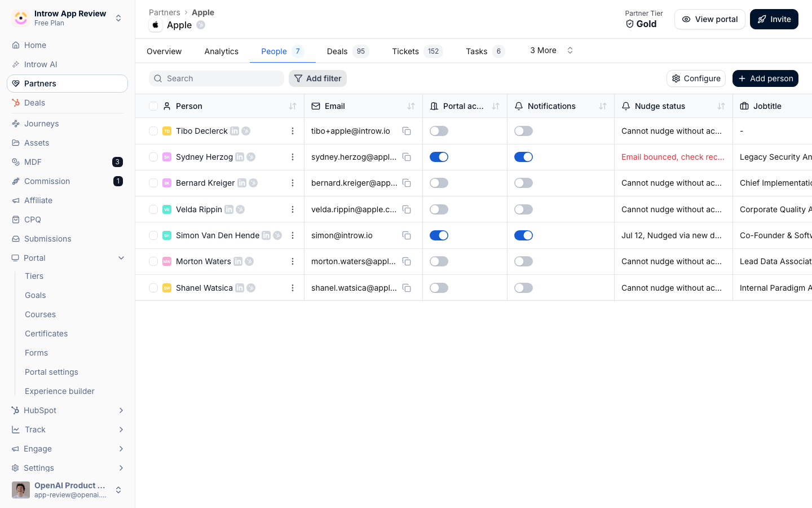Screen dimensions: 812x508
Task: Click the Invite button
Action: pos(774,19)
